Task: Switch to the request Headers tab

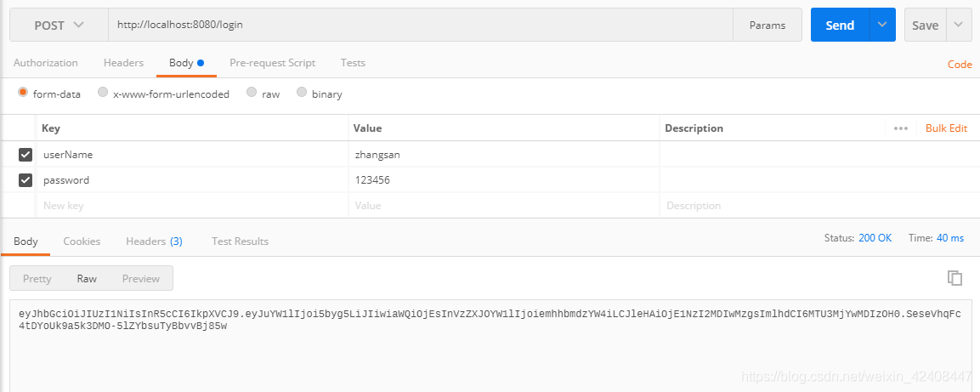Action: pyautogui.click(x=124, y=63)
